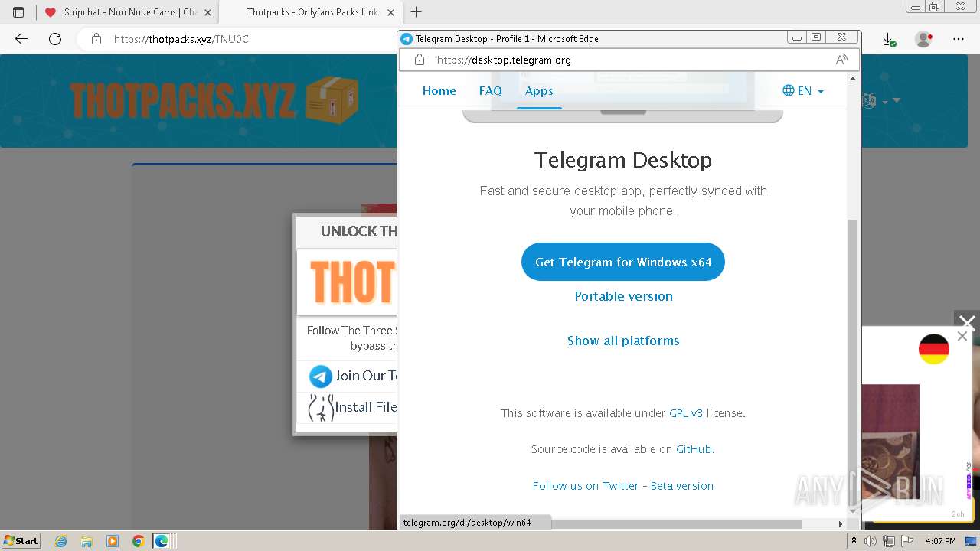Open the Portable version link

pyautogui.click(x=623, y=296)
